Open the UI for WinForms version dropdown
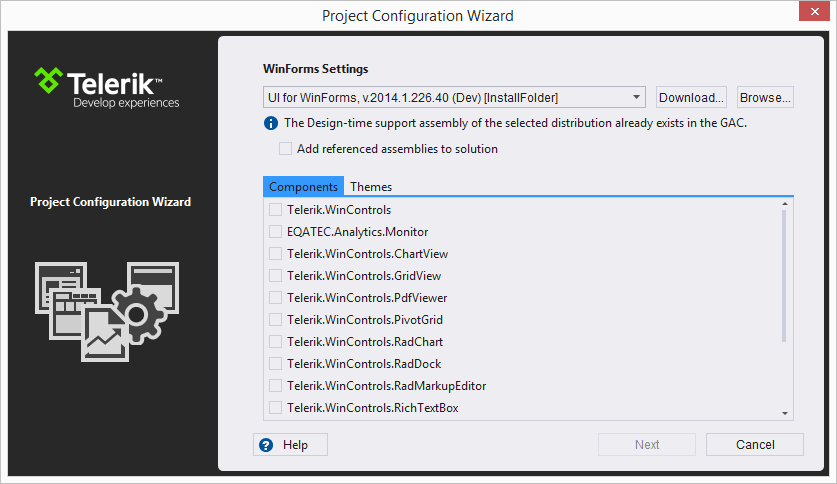 coord(454,98)
